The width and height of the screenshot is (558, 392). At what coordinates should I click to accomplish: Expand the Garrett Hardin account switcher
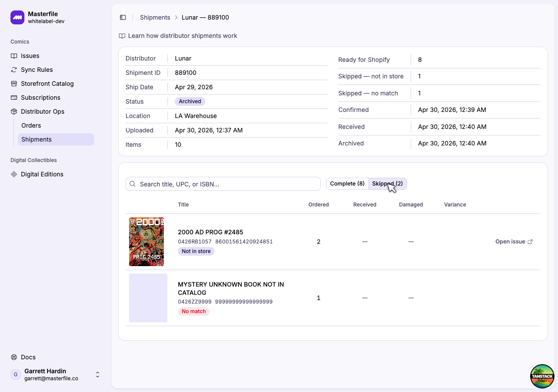98,375
